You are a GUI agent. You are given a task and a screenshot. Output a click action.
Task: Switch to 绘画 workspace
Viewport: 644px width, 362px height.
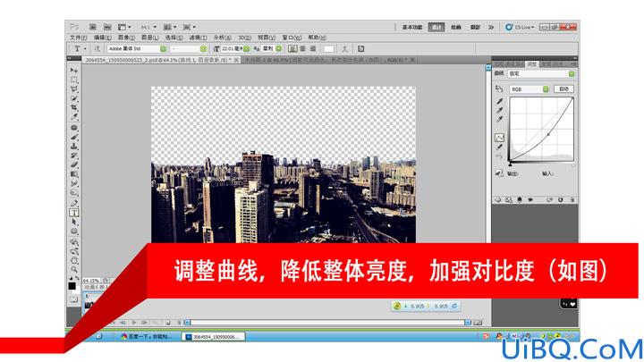pyautogui.click(x=456, y=27)
